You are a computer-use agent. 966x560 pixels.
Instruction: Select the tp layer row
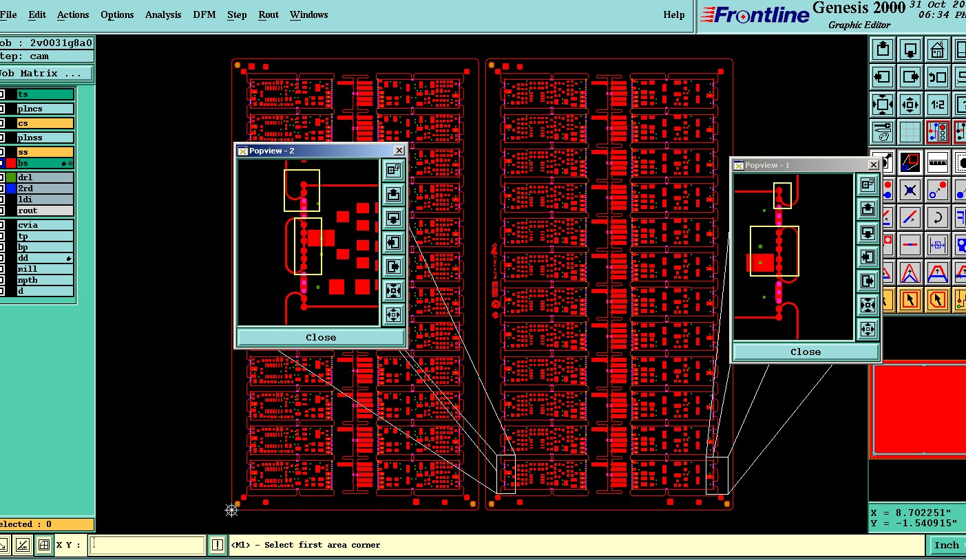45,236
